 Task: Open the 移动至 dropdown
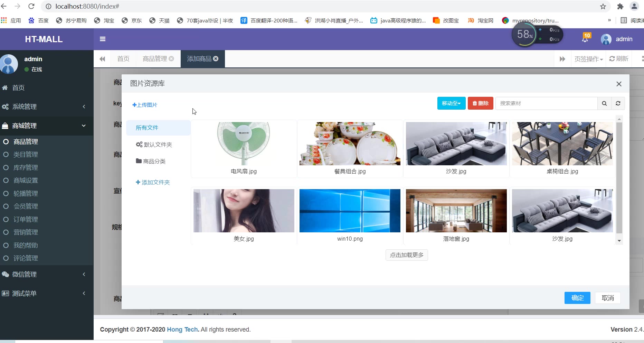click(x=451, y=103)
